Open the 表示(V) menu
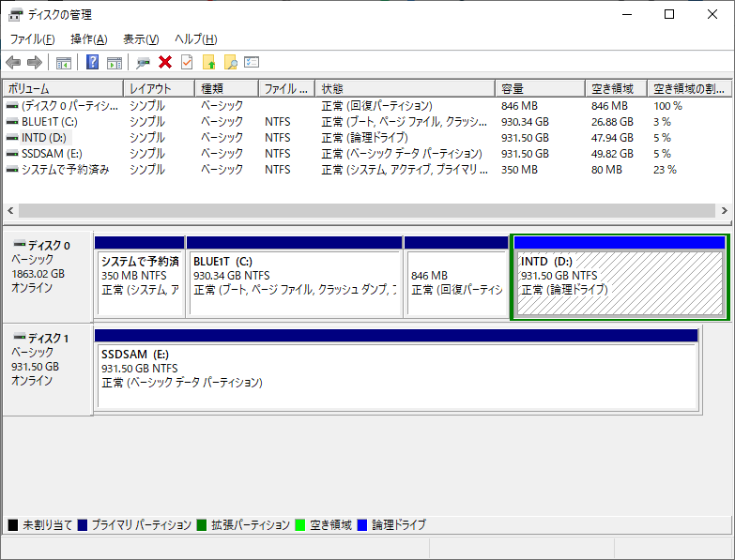This screenshot has width=735, height=560. (141, 39)
